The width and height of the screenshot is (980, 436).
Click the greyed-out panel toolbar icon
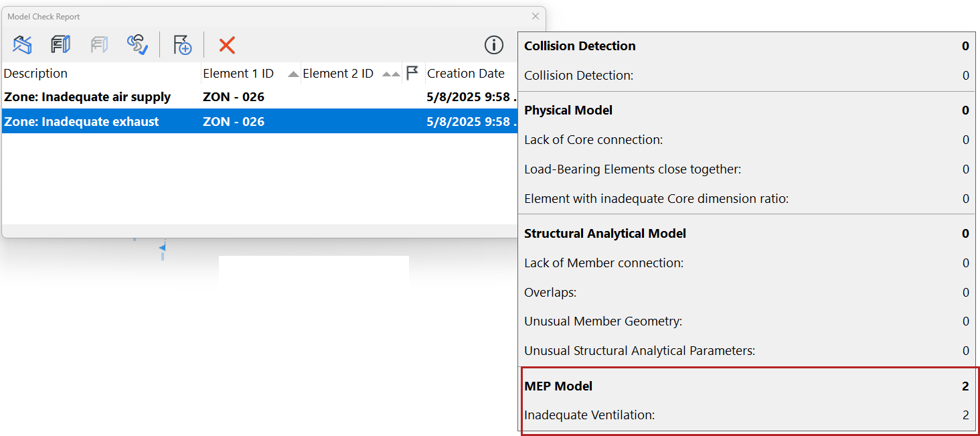[99, 45]
